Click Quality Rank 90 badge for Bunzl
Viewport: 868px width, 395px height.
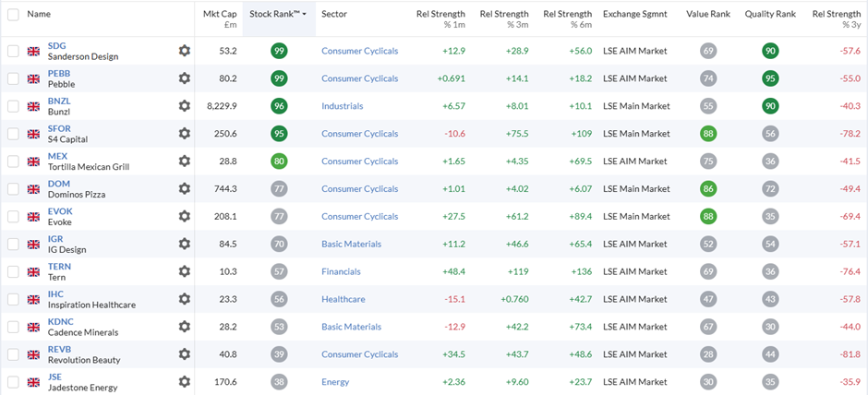[x=770, y=106]
